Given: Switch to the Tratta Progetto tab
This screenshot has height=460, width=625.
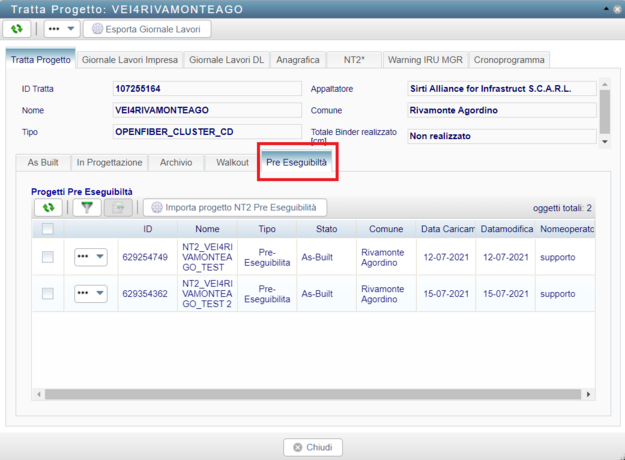Looking at the screenshot, I should point(41,60).
